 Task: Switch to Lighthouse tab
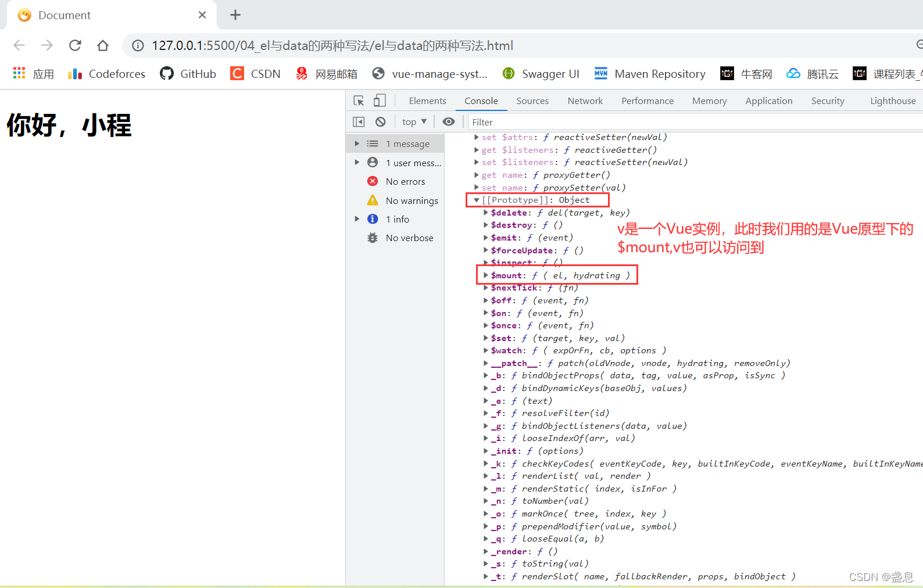click(x=893, y=101)
